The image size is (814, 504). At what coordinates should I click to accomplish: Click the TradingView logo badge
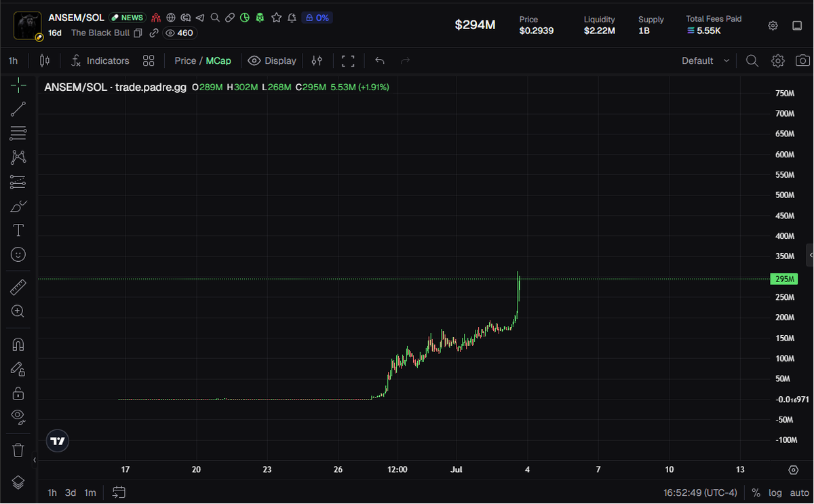[x=58, y=441]
